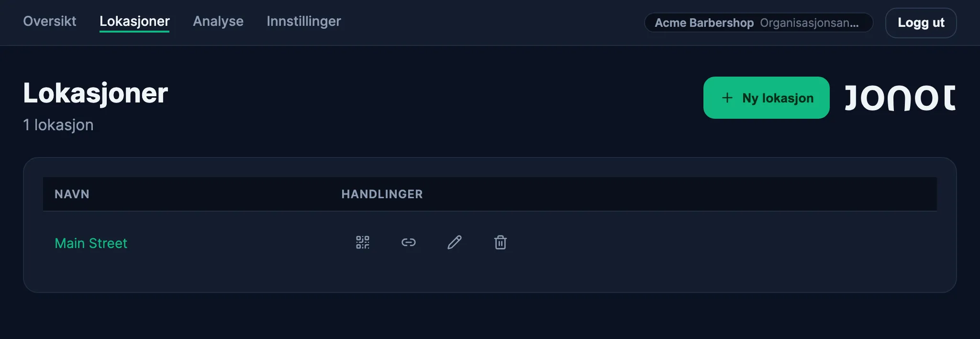
Task: Click the Lokasjoner page heading
Action: 96,93
